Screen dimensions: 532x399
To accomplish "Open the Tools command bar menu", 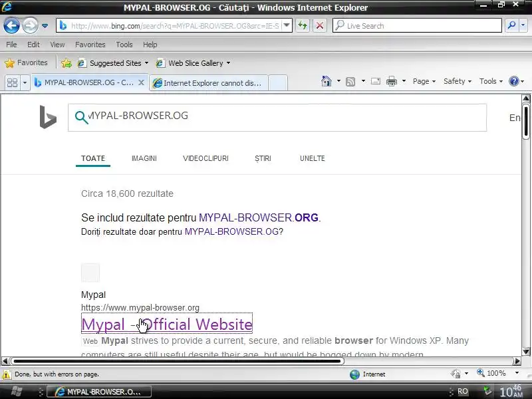I will pos(491,81).
